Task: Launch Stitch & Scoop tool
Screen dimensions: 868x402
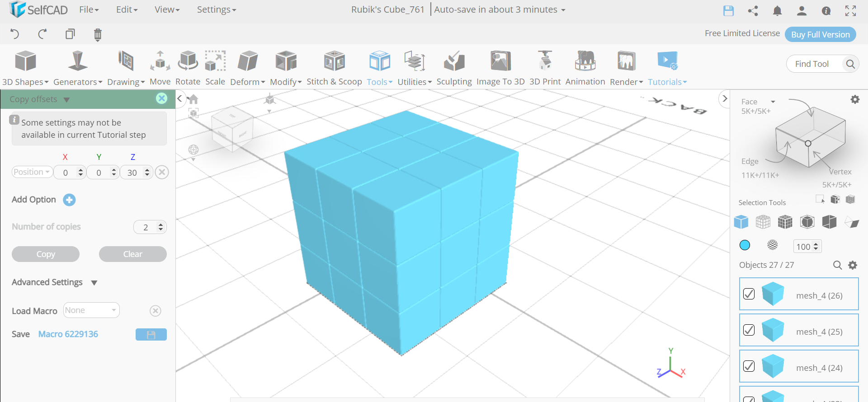Action: [334, 69]
